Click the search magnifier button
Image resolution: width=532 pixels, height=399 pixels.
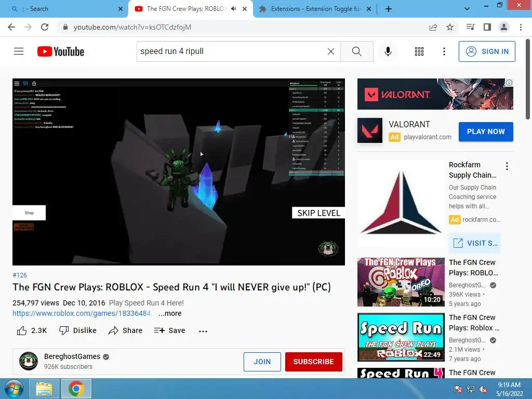click(x=356, y=51)
